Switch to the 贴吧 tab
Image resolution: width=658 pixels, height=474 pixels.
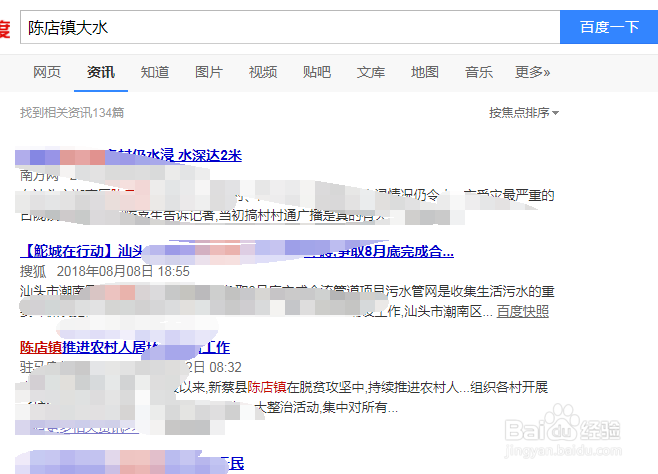tap(317, 72)
